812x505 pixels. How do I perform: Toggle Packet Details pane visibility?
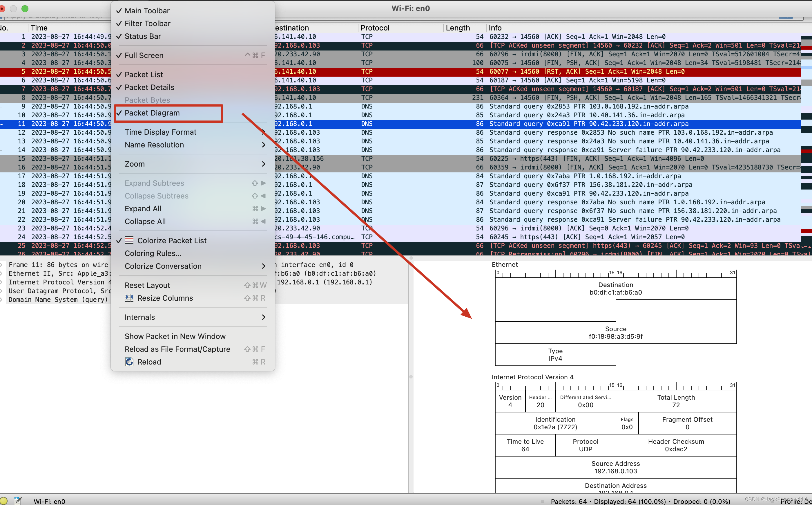click(149, 88)
